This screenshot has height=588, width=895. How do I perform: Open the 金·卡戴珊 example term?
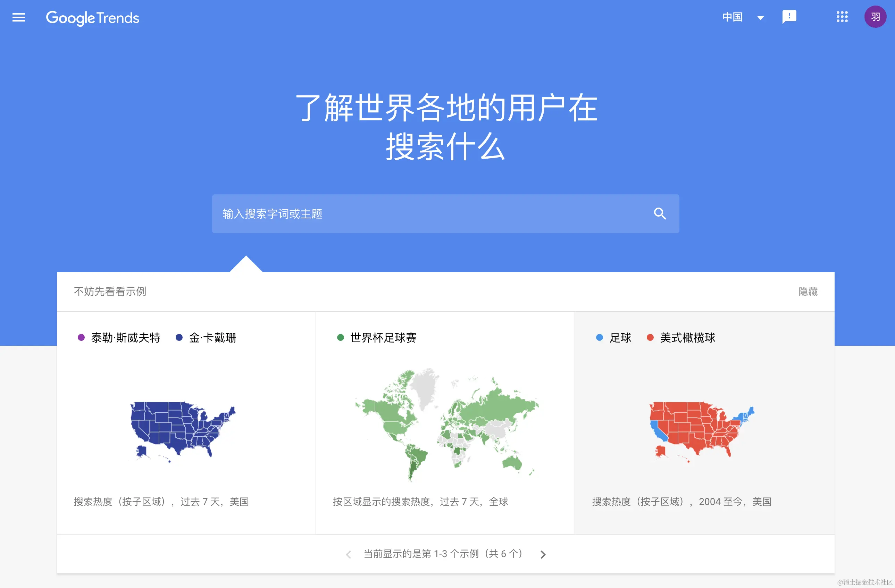[212, 338]
